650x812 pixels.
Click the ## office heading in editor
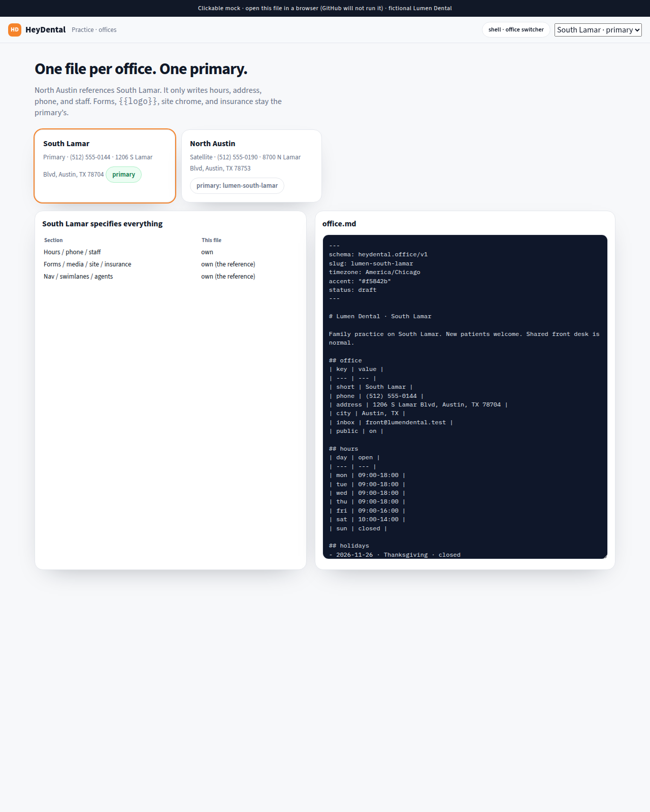click(345, 361)
